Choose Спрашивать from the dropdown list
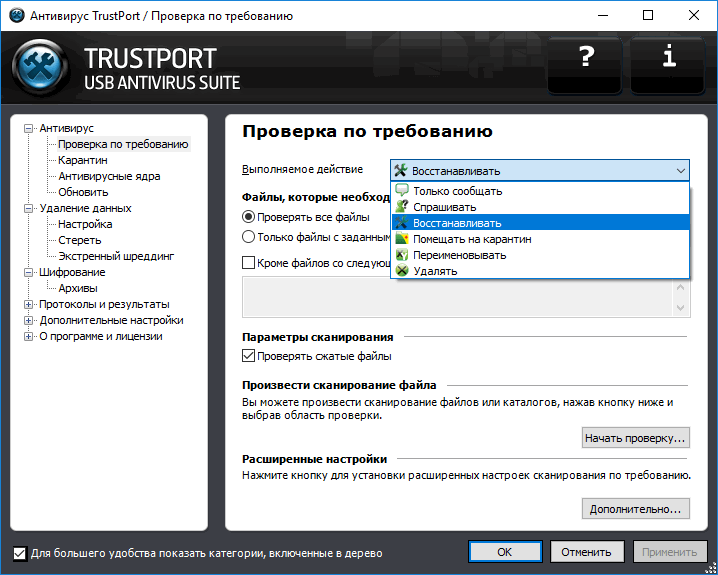This screenshot has height=575, width=718. [x=540, y=207]
